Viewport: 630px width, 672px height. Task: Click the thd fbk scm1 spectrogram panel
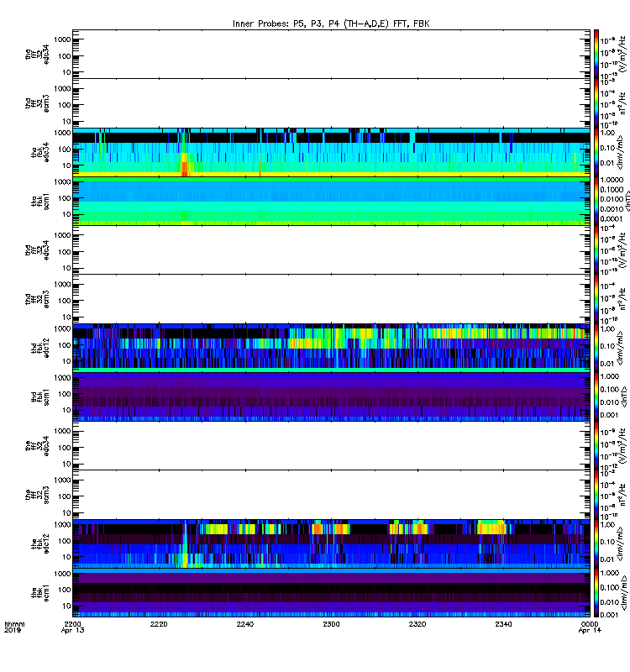pos(331,396)
